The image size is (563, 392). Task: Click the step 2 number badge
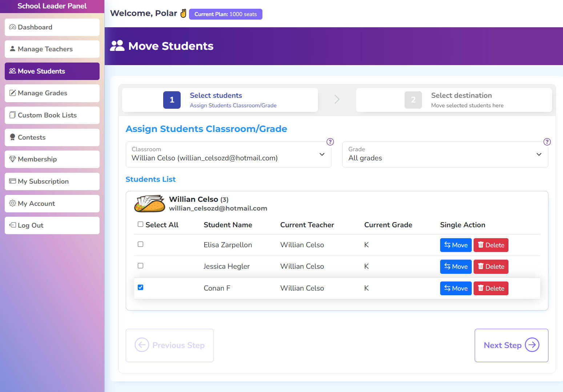tap(413, 100)
